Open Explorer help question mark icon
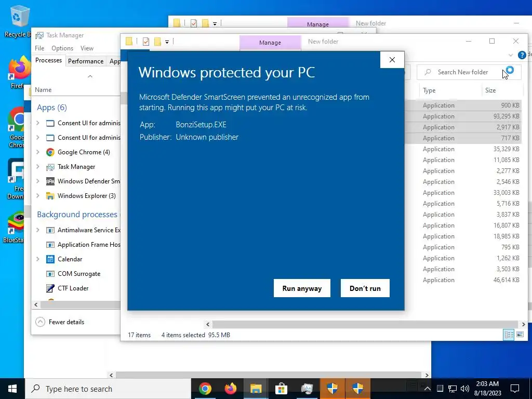Screen dimensions: 532x399 click(x=522, y=55)
